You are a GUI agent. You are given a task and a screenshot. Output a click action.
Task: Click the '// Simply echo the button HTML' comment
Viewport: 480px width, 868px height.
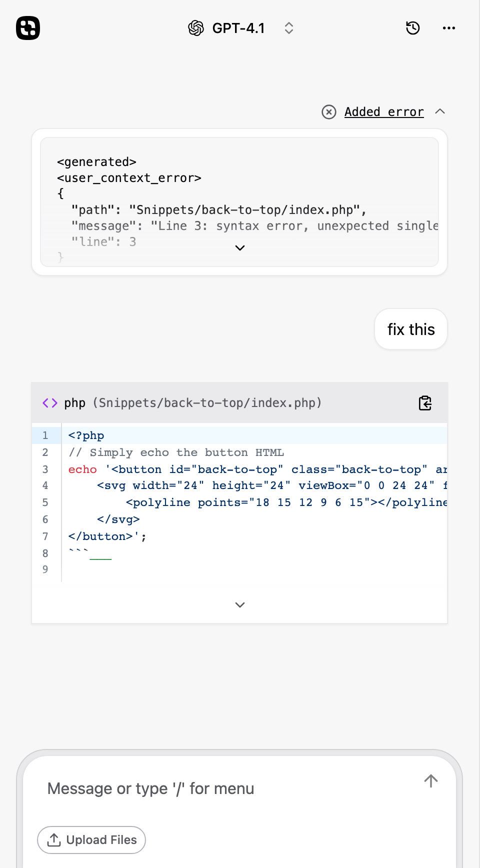176,452
